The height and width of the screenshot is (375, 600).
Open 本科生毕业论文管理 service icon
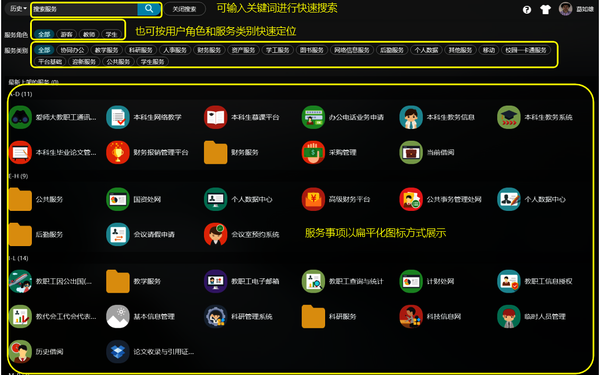(x=20, y=152)
